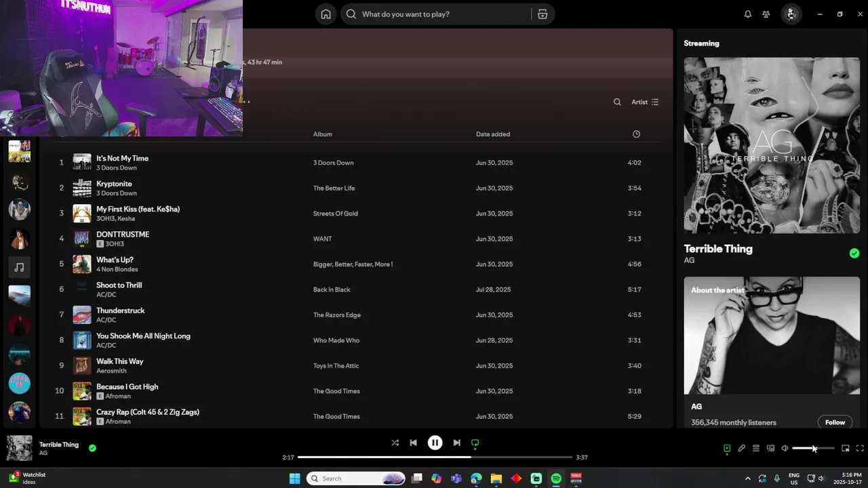Open Now Playing view
Screen dimensions: 868x488
coord(727,448)
